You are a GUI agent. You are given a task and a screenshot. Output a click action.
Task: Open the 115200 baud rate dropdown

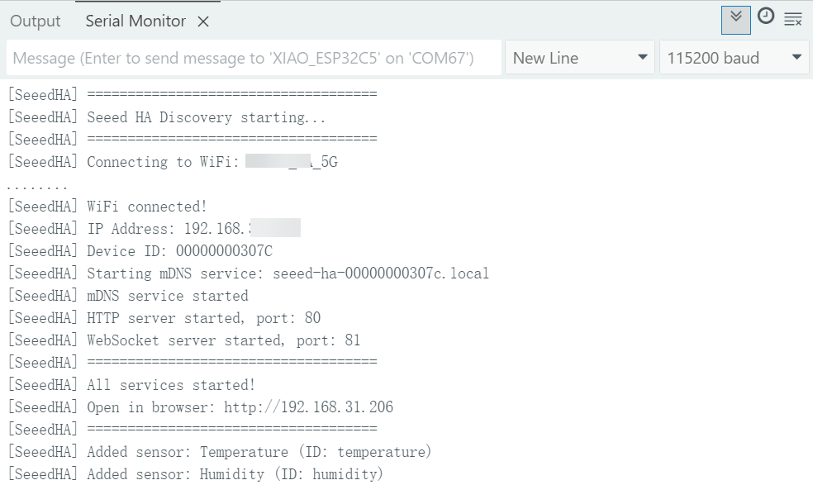point(734,58)
